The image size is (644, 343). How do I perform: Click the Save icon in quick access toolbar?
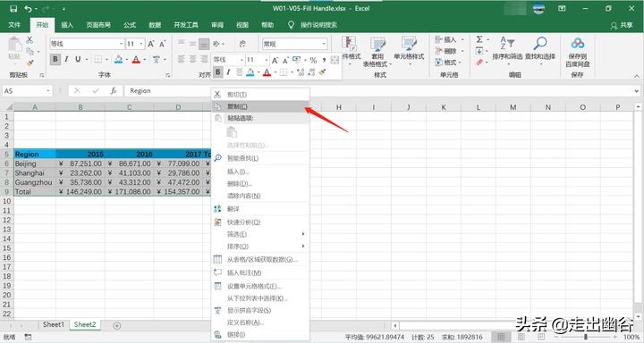pos(13,9)
